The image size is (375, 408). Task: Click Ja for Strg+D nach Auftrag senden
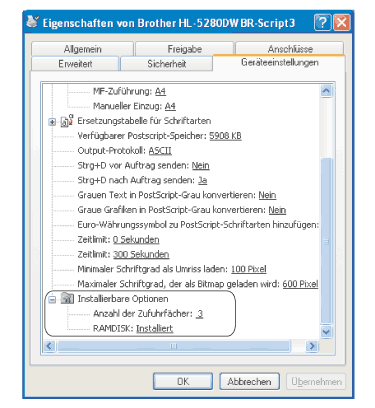(203, 180)
